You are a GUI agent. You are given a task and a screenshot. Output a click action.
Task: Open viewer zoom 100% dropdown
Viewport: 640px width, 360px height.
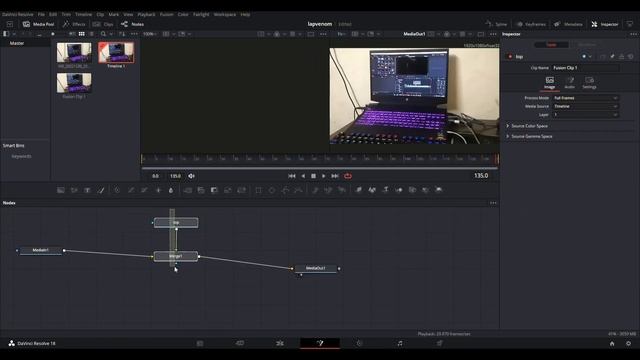point(150,34)
